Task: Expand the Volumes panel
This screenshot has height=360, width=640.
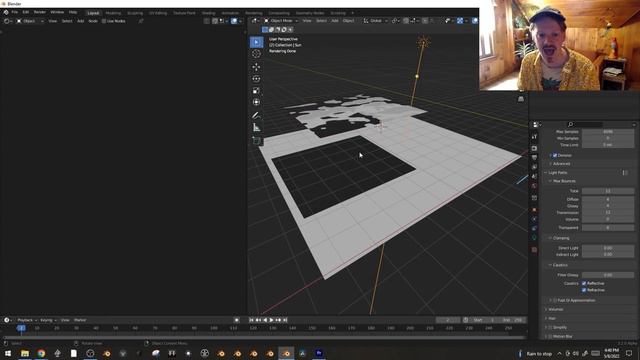Action: coord(546,309)
